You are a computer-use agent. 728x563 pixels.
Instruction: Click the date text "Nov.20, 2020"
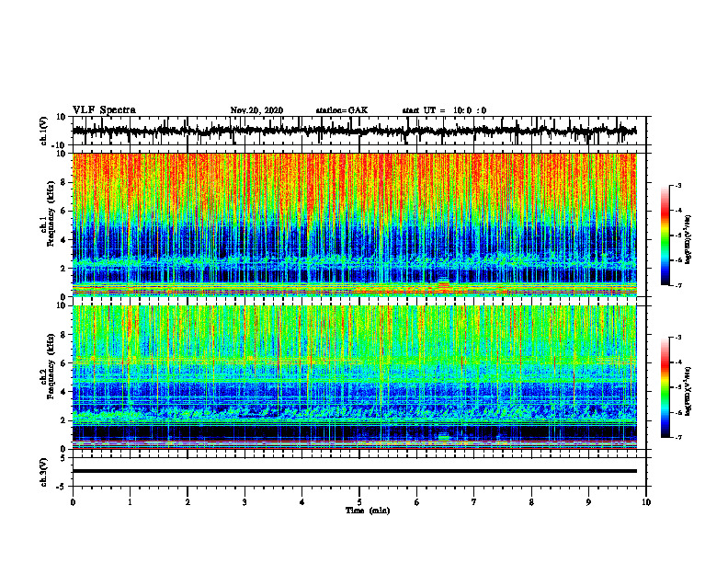click(x=256, y=110)
